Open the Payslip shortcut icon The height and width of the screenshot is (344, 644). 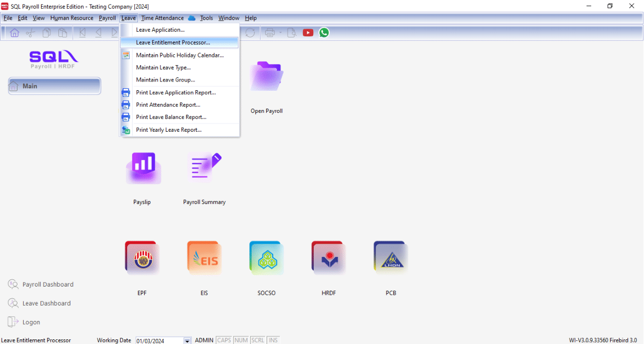click(143, 169)
